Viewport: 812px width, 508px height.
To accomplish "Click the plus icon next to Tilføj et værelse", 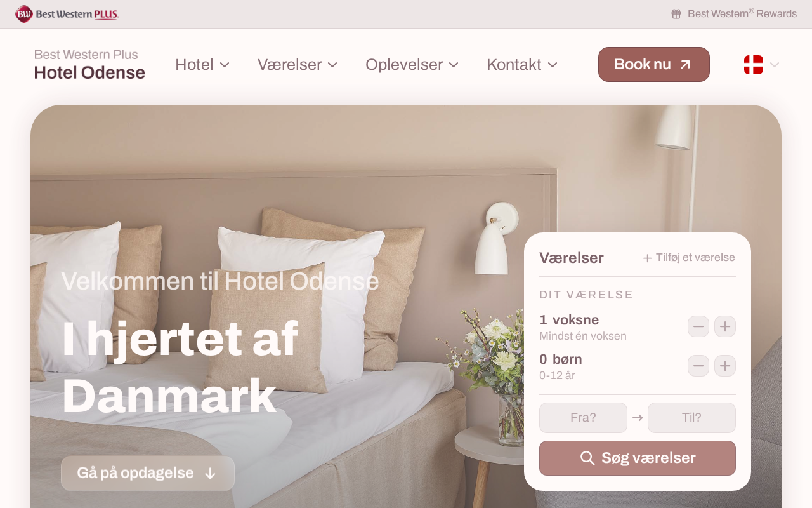I will tap(647, 258).
